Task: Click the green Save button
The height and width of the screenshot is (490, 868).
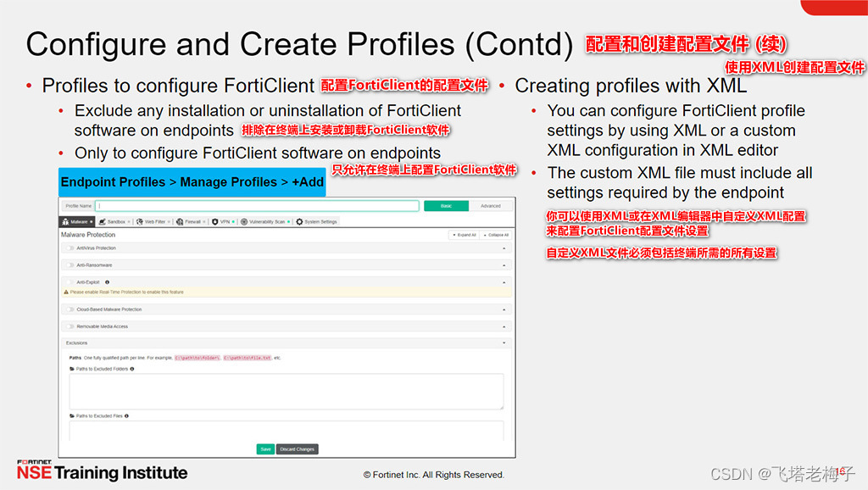Action: [265, 449]
